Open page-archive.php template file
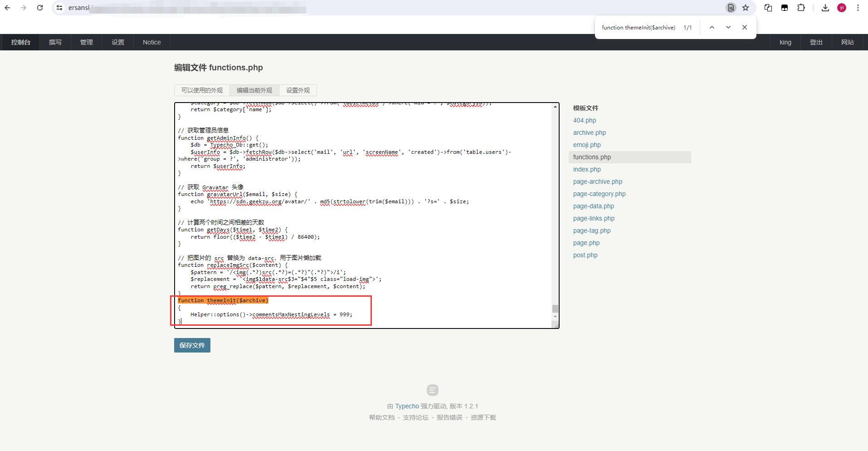Viewport: 868px width, 451px height. (598, 181)
